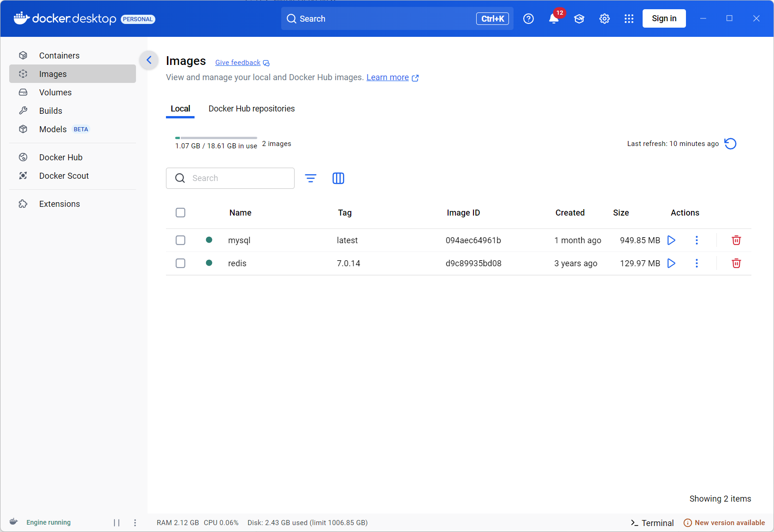
Task: Open more actions menu for mysql
Action: (x=697, y=240)
